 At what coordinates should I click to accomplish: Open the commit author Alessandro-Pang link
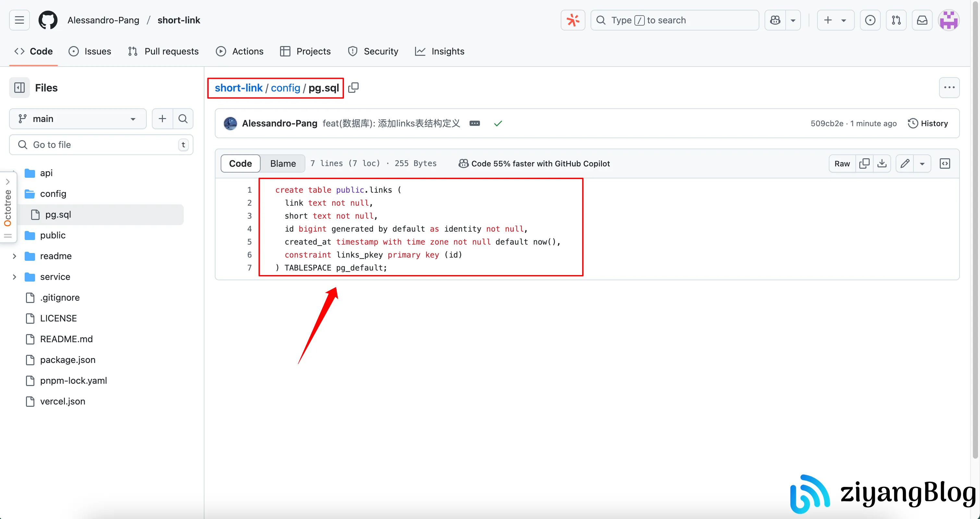[280, 123]
